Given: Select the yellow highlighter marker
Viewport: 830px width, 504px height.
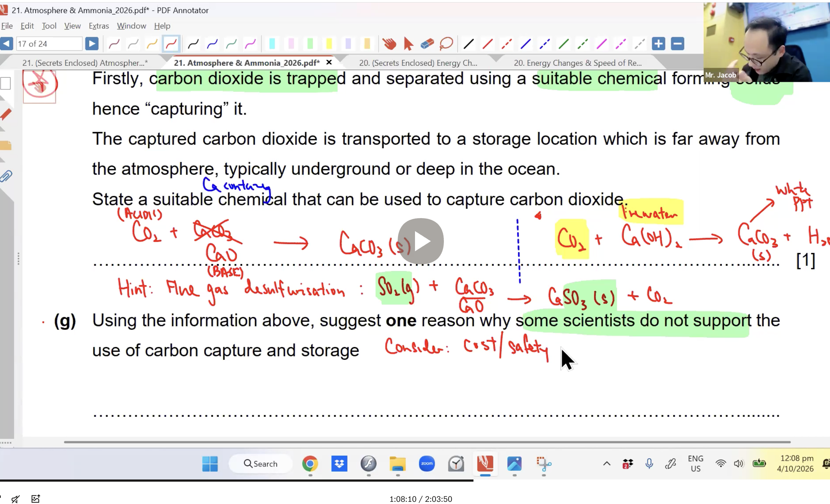Looking at the screenshot, I should tap(329, 44).
